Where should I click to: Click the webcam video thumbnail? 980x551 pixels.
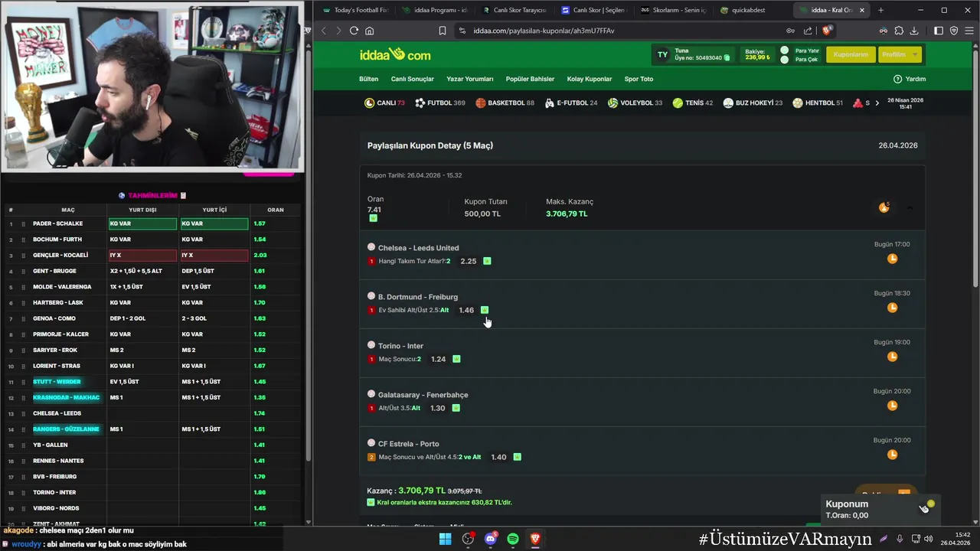coord(152,86)
